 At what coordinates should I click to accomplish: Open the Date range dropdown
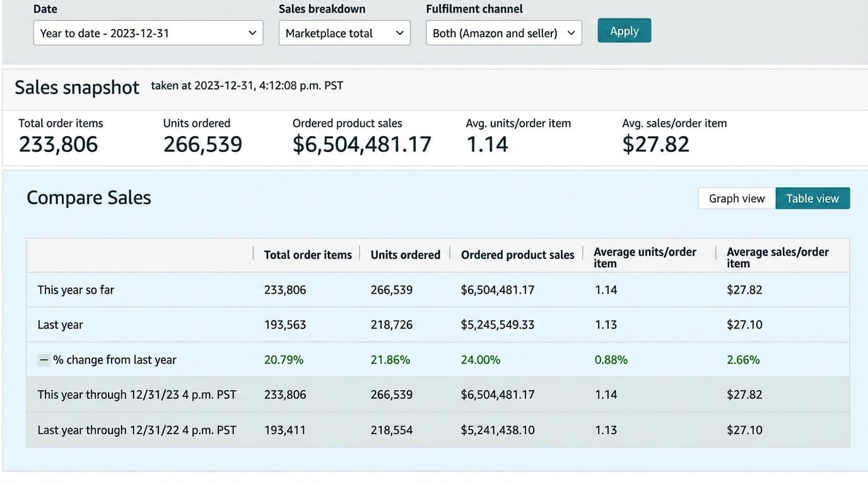click(148, 33)
